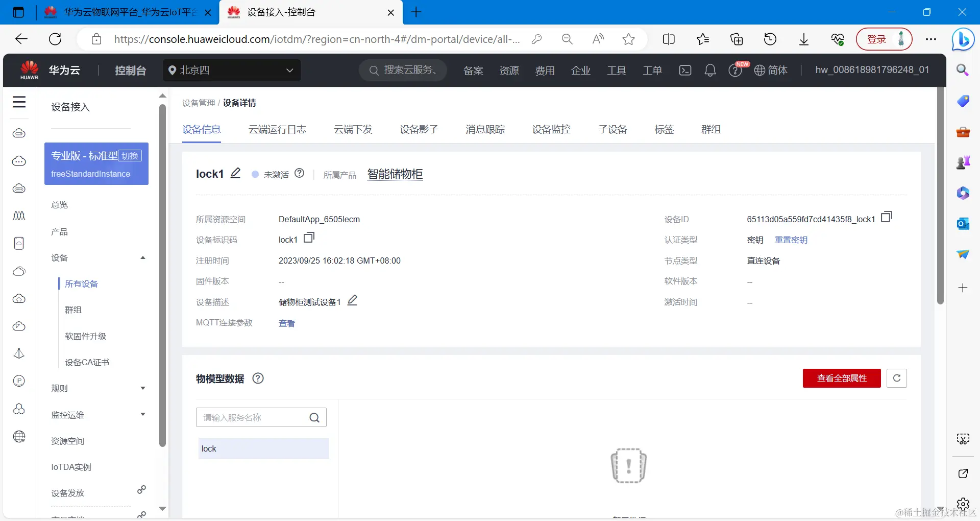Show help for thing model data
The width and height of the screenshot is (980, 521).
(258, 378)
